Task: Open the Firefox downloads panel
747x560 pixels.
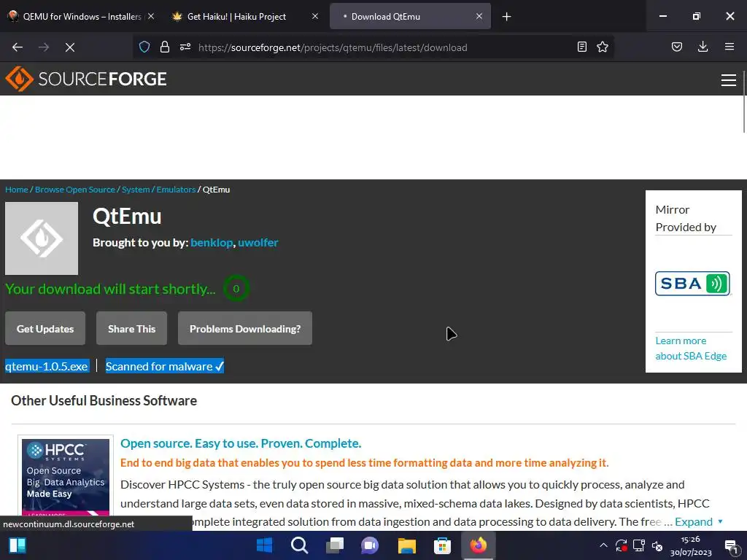Action: click(703, 47)
